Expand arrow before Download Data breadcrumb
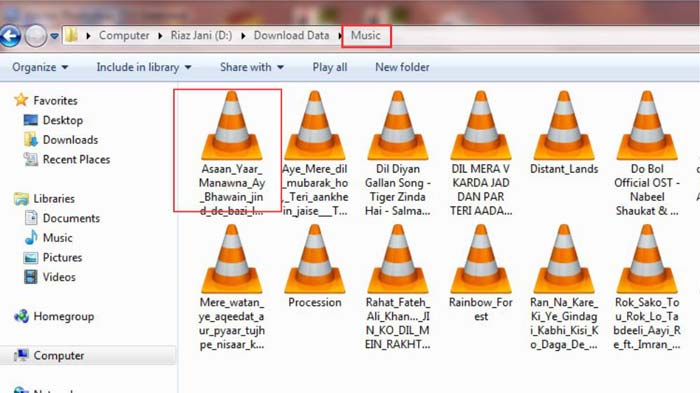700x393 pixels. coord(243,36)
